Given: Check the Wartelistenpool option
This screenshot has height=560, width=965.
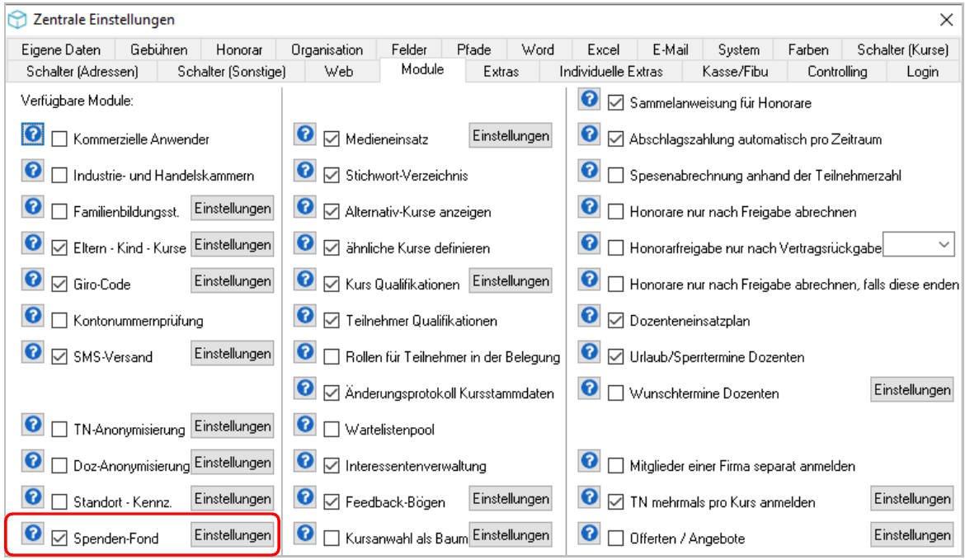Looking at the screenshot, I should pos(332,430).
